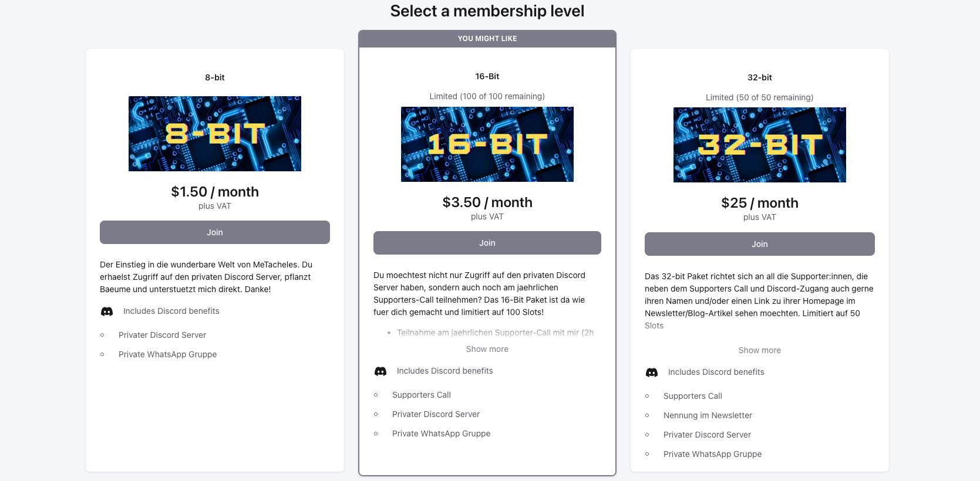Expand Show more in 16-Bit description

[487, 349]
